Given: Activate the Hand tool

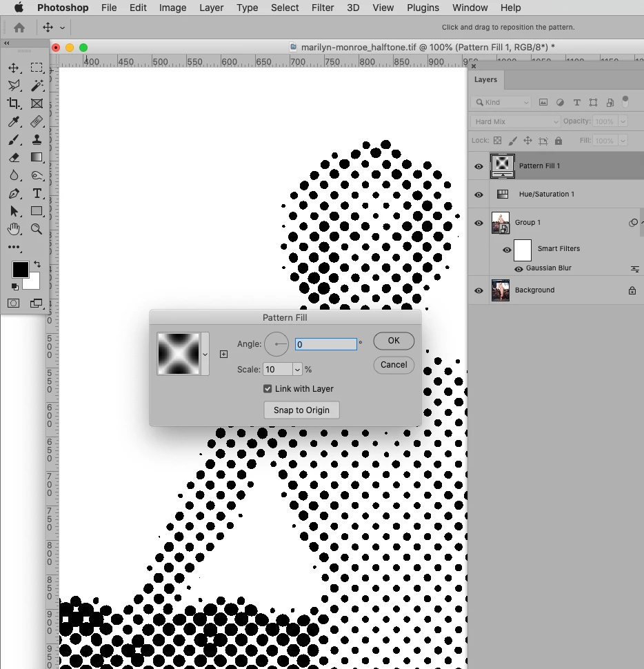Looking at the screenshot, I should 14,229.
